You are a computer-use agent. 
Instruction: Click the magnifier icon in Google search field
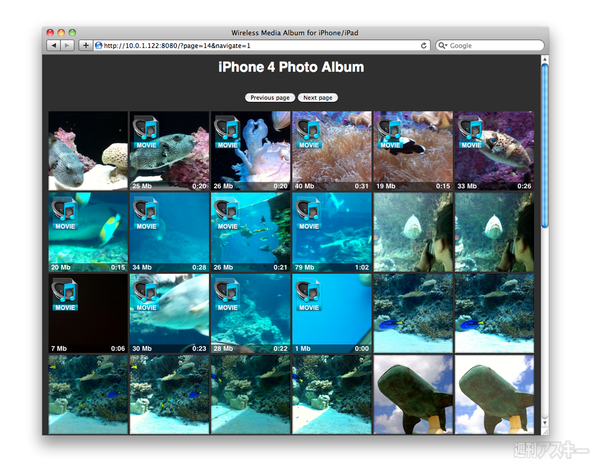pos(442,45)
